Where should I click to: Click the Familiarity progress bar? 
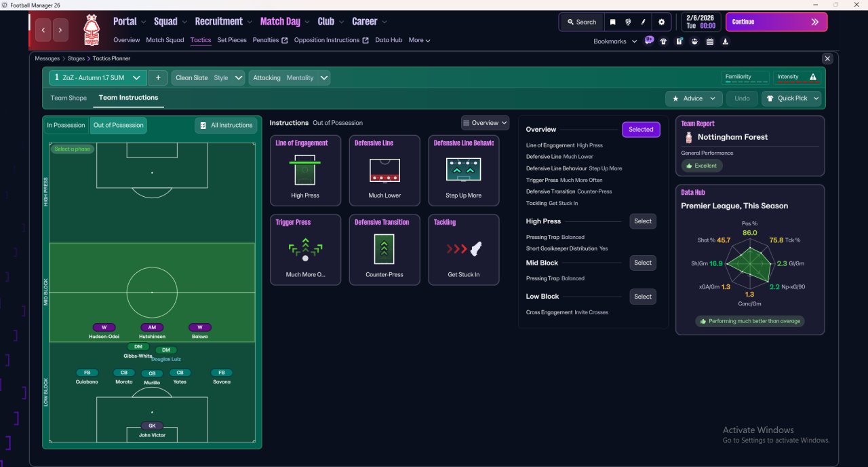pos(746,82)
